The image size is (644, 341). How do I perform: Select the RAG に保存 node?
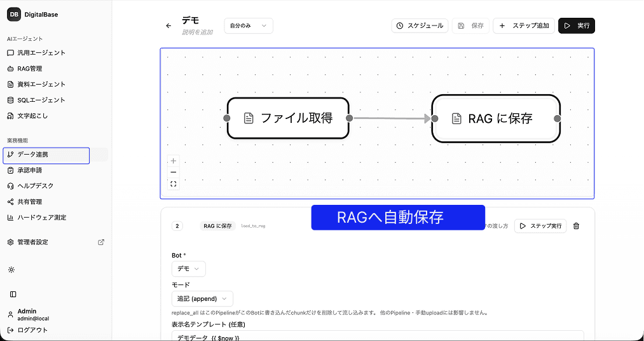[x=496, y=119]
